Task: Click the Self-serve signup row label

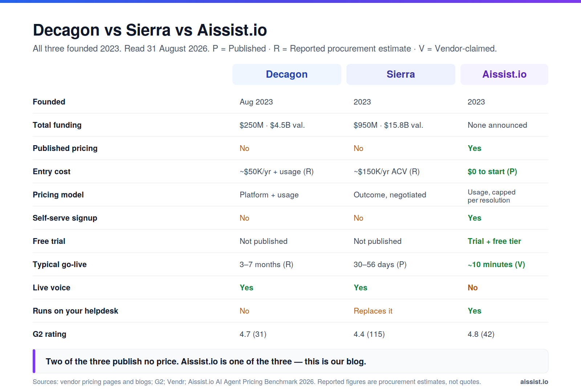Action: (65, 218)
